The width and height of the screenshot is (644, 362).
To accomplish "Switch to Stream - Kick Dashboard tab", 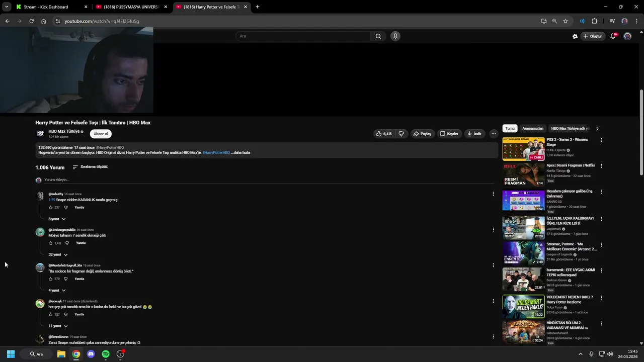I will coord(50,7).
